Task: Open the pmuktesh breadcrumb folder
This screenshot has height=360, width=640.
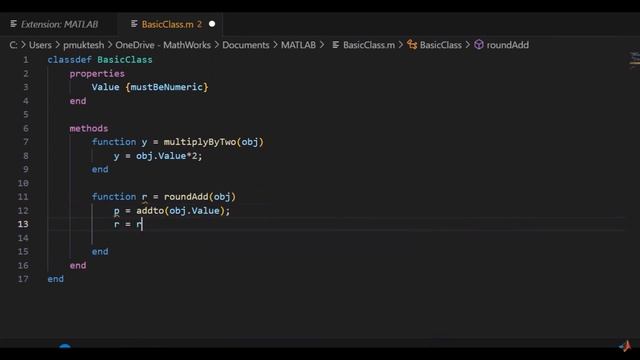Action: (83, 45)
